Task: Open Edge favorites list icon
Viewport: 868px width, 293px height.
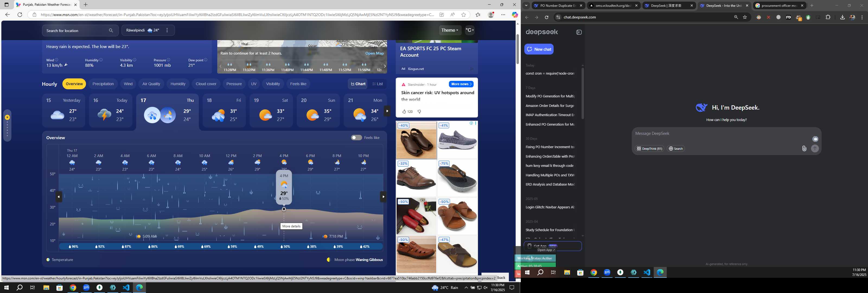Action: pyautogui.click(x=478, y=15)
